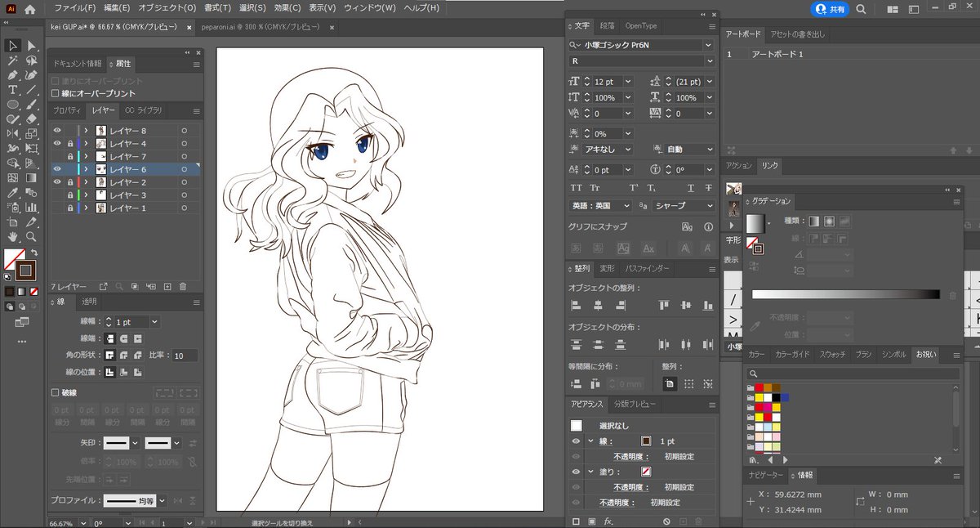
Task: Open font family 小塚ゴシック Pr6N dropdown
Action: pyautogui.click(x=708, y=45)
